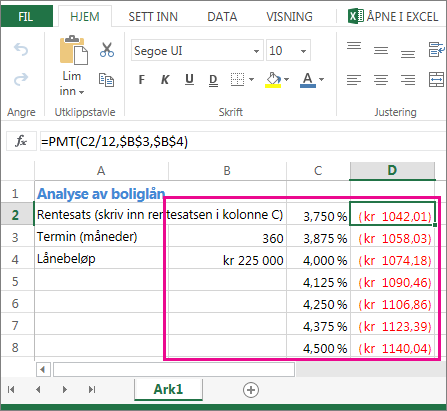
Task: Select row 1 header
Action: pos(15,194)
